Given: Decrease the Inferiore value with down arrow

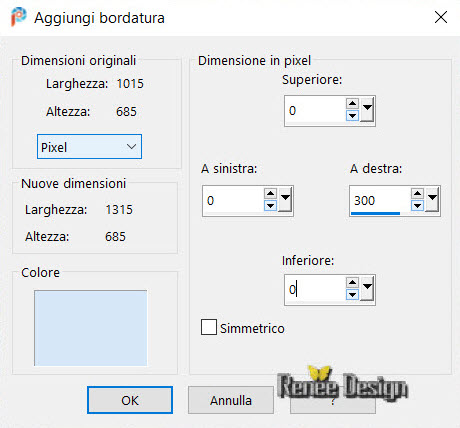Looking at the screenshot, I should tap(352, 295).
